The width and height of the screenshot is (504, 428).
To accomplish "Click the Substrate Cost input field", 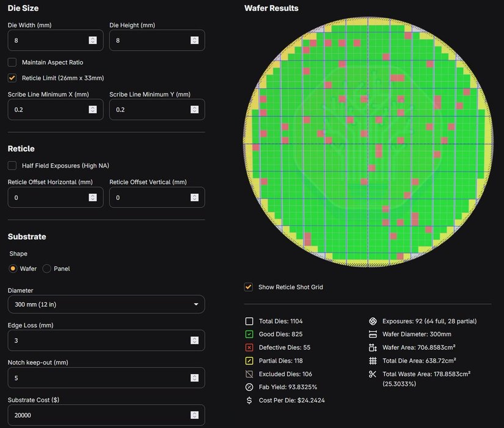I will coord(98,415).
